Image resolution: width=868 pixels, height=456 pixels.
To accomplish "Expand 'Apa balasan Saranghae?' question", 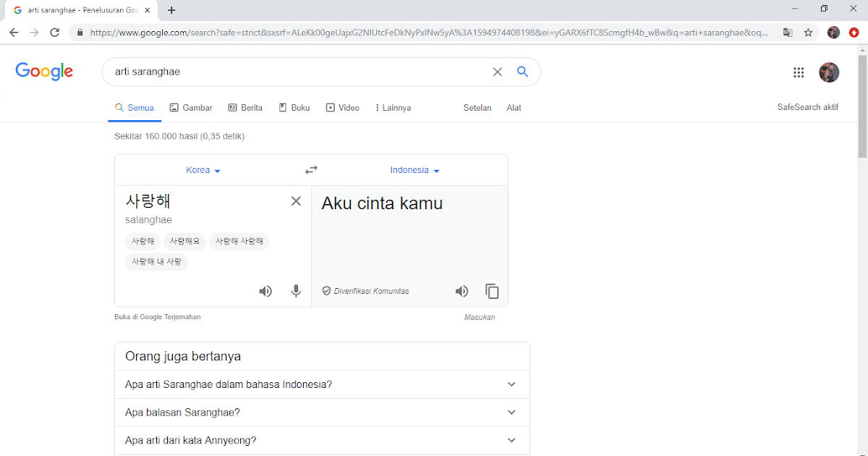I will coord(322,412).
